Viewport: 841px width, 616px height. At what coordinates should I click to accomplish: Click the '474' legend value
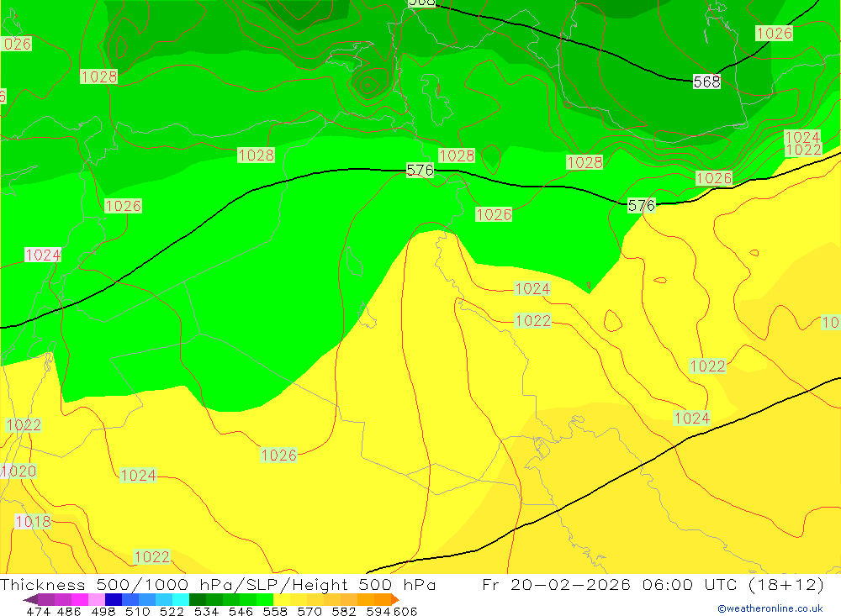click(39, 611)
